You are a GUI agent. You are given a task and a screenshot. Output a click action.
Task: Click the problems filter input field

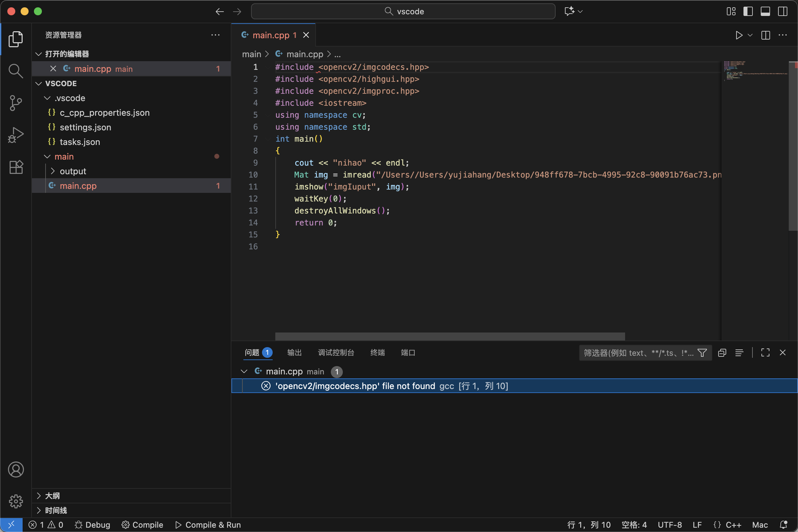pos(638,353)
